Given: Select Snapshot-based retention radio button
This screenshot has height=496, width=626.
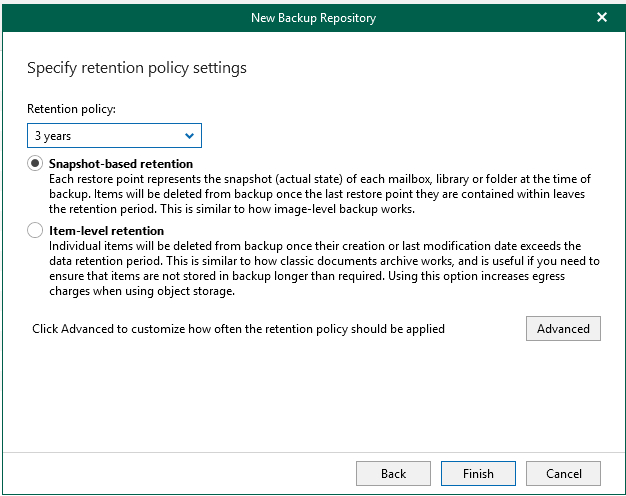Looking at the screenshot, I should [35, 163].
